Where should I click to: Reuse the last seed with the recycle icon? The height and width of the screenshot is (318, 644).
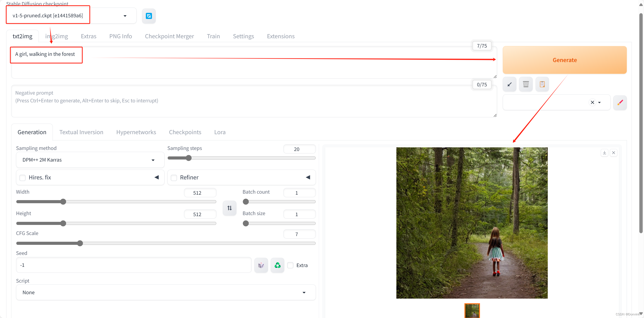click(x=277, y=265)
